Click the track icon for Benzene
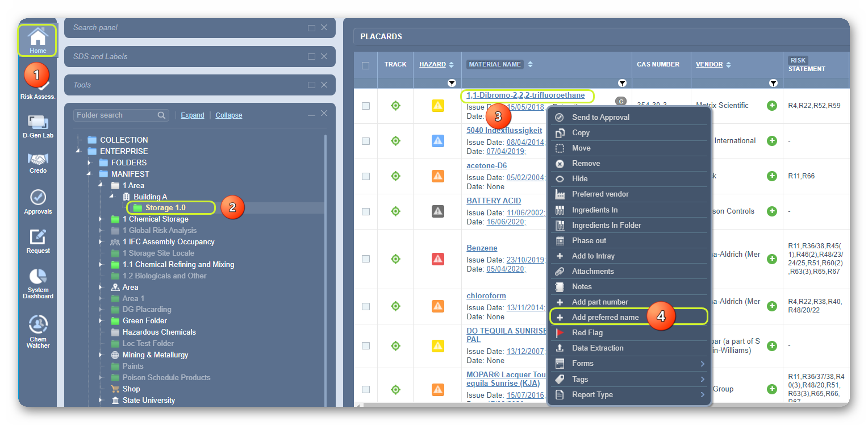 [395, 259]
